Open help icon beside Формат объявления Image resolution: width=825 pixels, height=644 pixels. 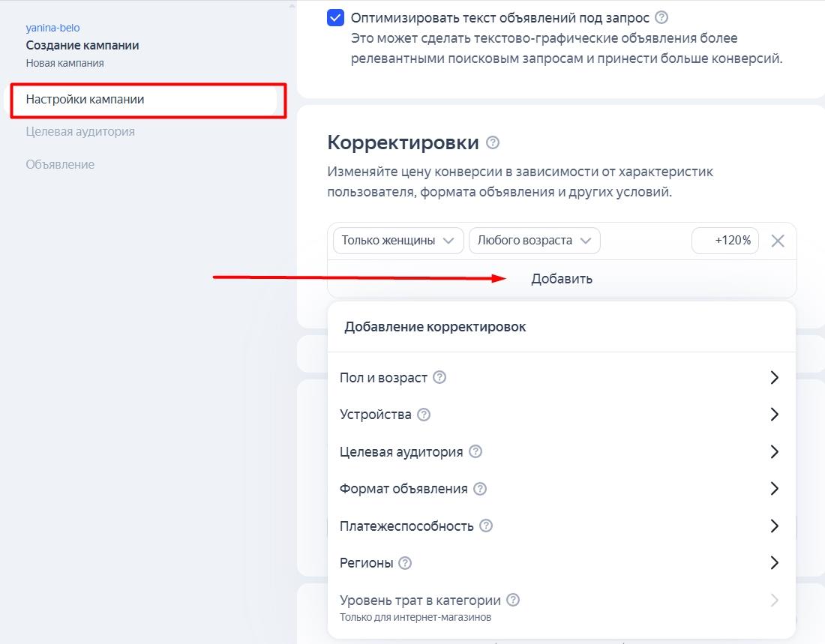click(x=478, y=488)
